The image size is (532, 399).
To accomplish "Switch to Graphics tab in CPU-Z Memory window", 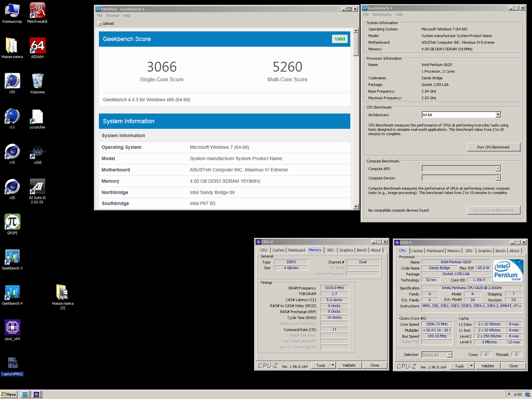I will (x=346, y=250).
